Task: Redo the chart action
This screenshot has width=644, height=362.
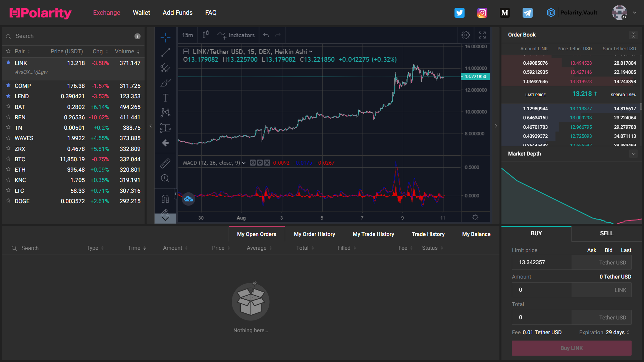Action: pos(278,35)
